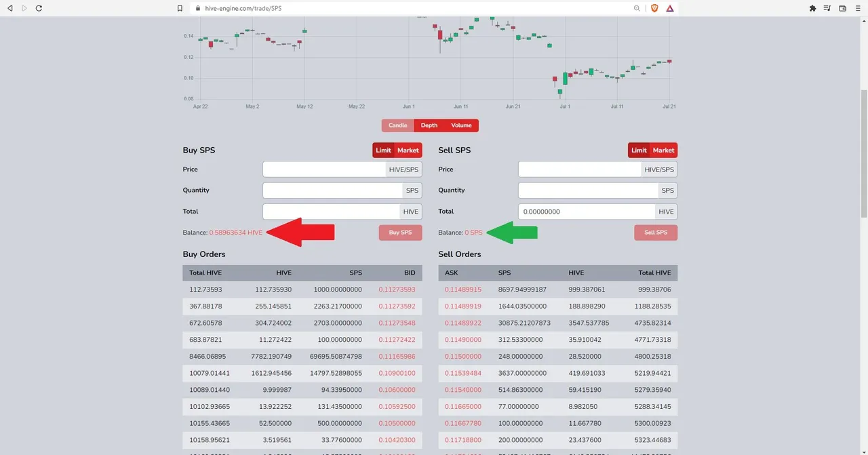Screen dimensions: 868x455
Task: Select ask price 0.11489919
Action: (x=463, y=306)
